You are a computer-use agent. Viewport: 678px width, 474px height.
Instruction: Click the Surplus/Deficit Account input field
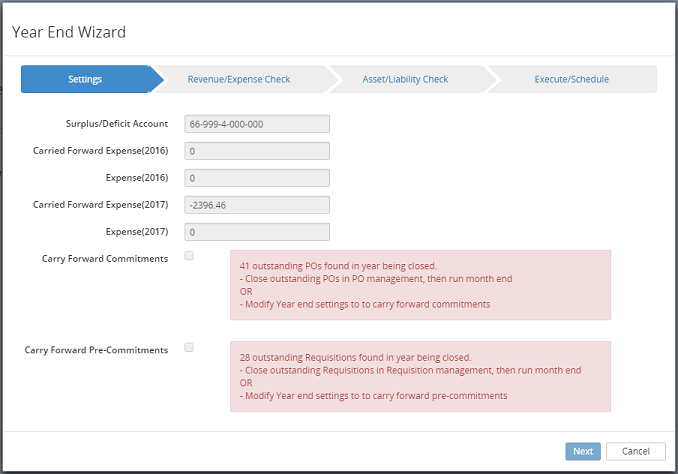(257, 124)
